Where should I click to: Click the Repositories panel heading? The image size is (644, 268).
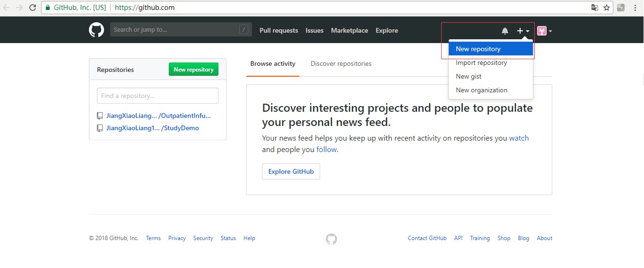(x=115, y=70)
